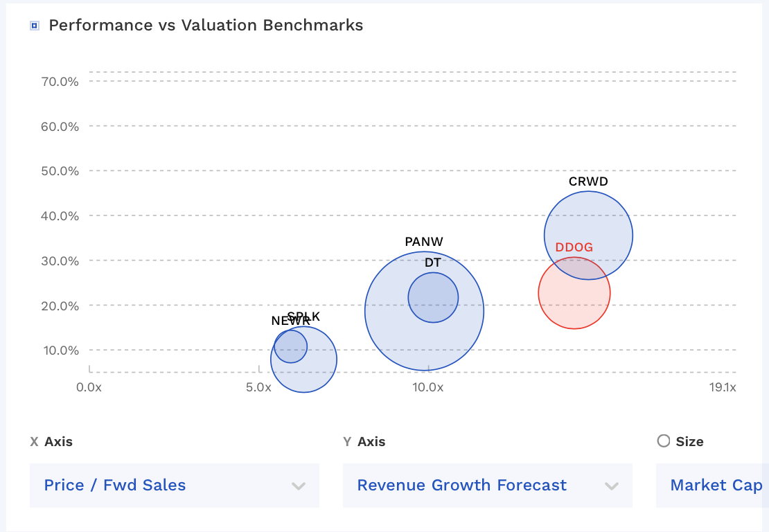The width and height of the screenshot is (769, 532).
Task: Select the DT bubble inside PANW
Action: [x=434, y=297]
